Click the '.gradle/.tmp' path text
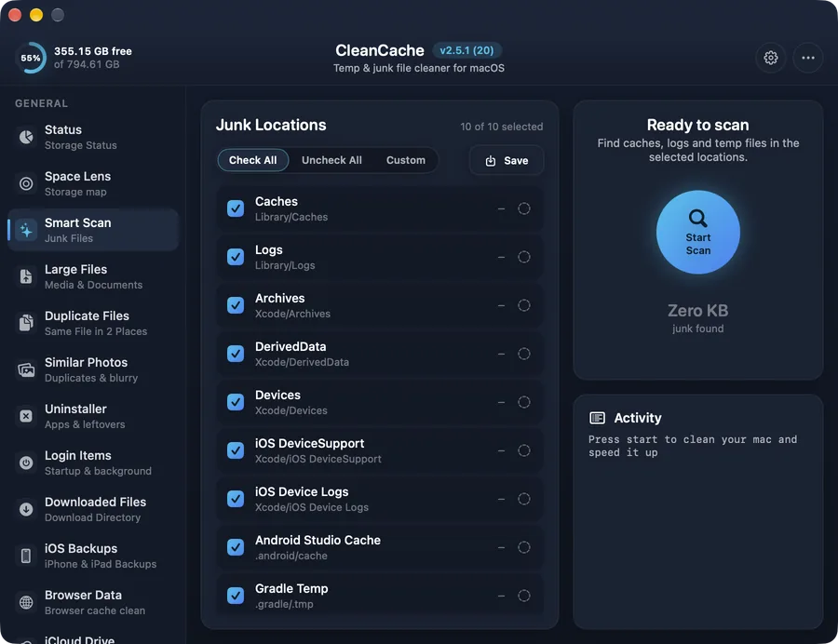The image size is (838, 644). pos(284,604)
